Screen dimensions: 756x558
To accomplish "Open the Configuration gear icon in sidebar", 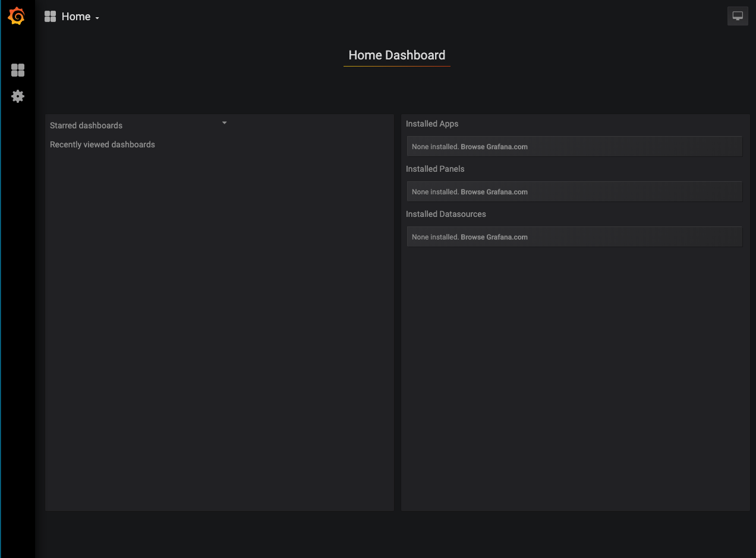I will pos(18,96).
